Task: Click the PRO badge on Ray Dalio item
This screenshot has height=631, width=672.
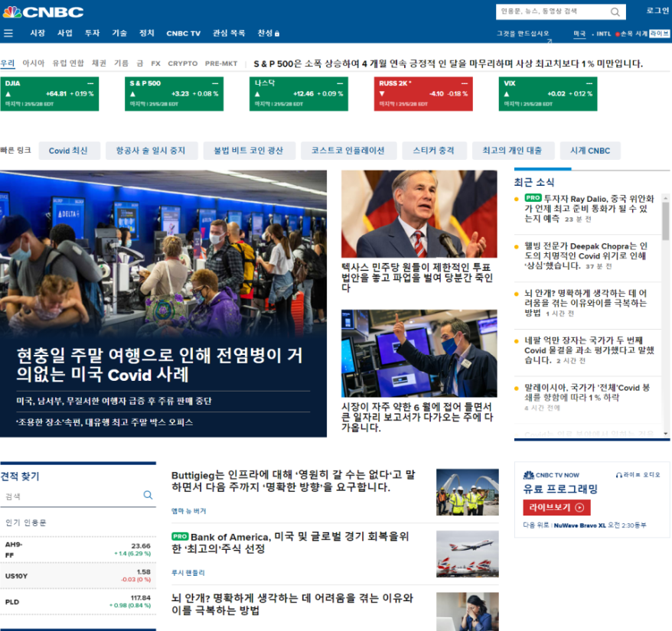Action: (533, 197)
